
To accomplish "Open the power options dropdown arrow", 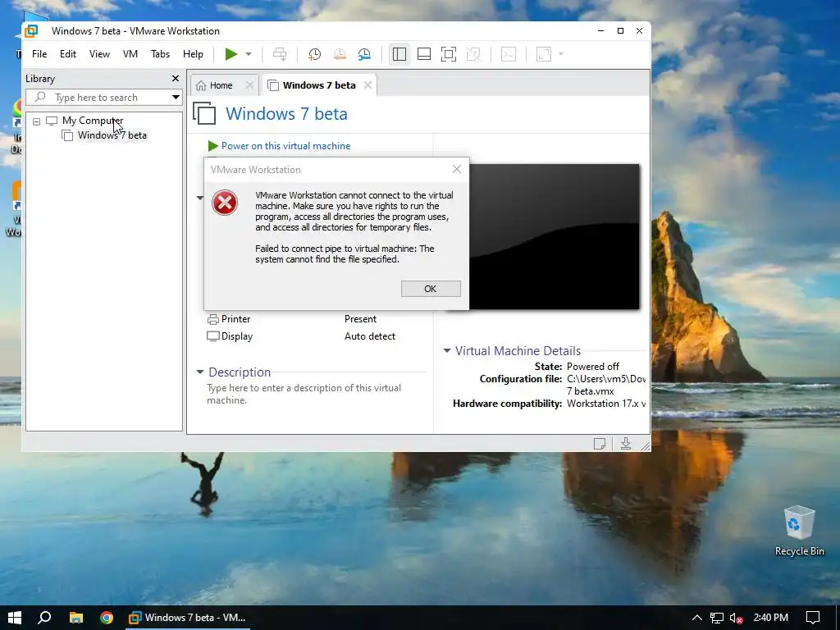I will pos(249,54).
